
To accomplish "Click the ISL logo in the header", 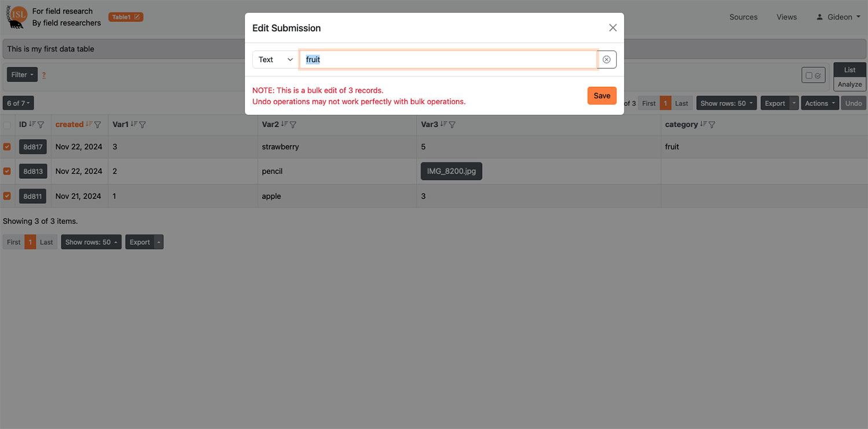I will pos(17,17).
